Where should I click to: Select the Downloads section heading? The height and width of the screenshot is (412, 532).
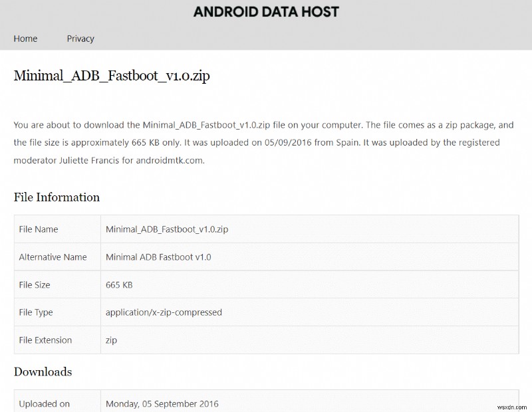click(43, 371)
